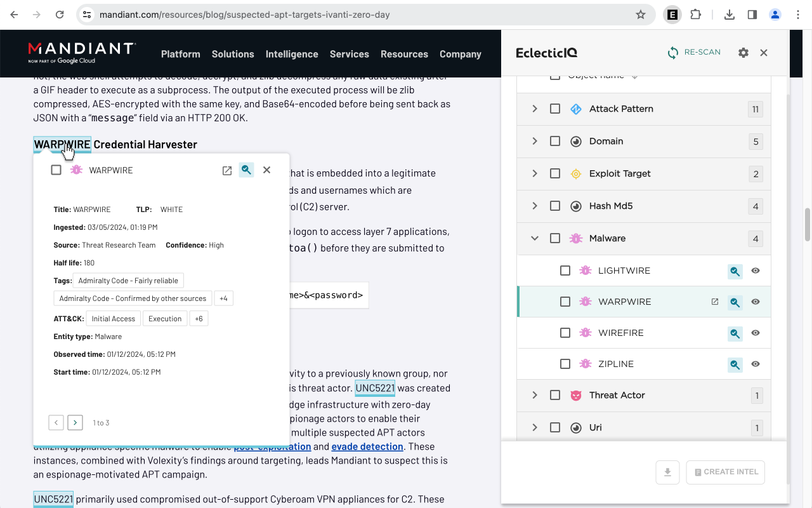Toggle visibility eye for WARPWIRE

(756, 302)
